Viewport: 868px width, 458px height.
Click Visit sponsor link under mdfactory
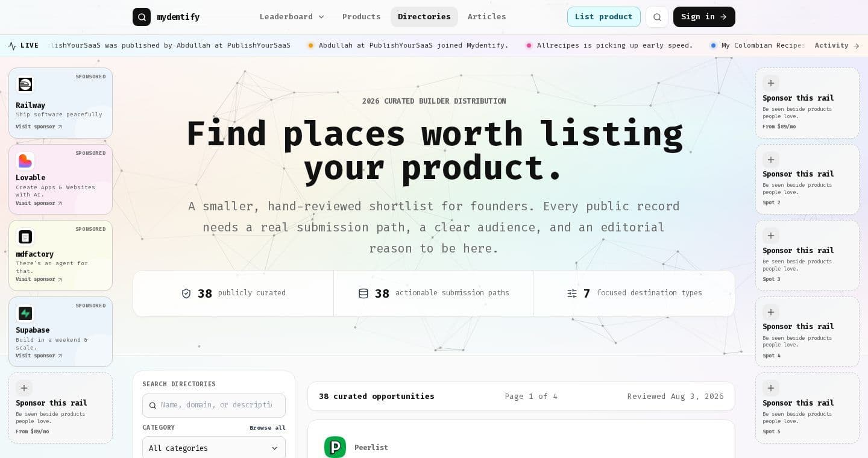coord(39,279)
